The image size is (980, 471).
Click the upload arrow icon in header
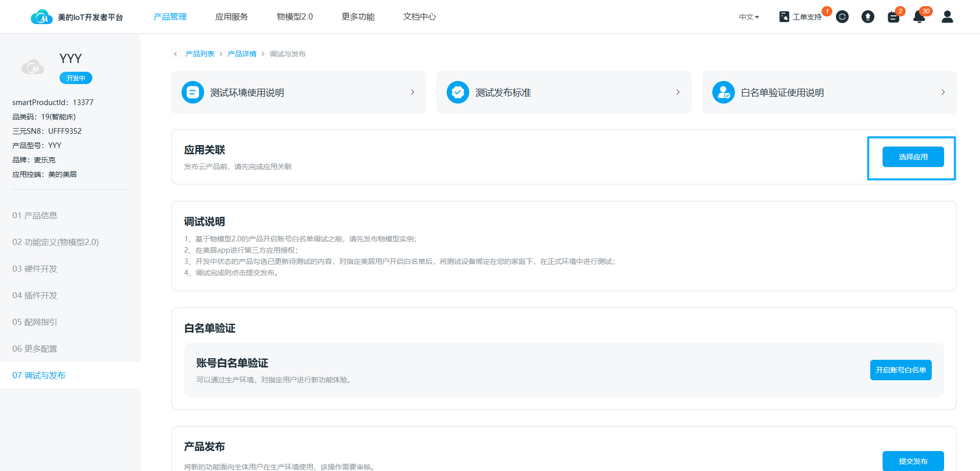coord(868,17)
